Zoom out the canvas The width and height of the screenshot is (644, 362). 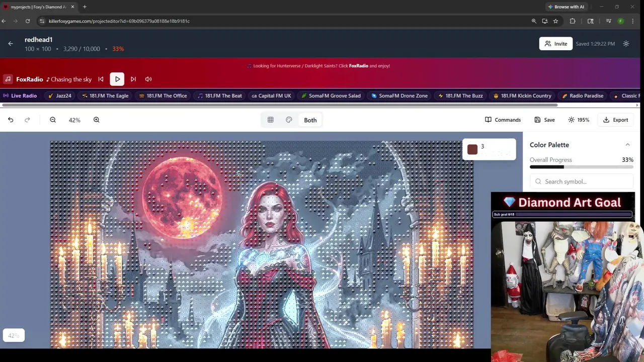pyautogui.click(x=53, y=120)
